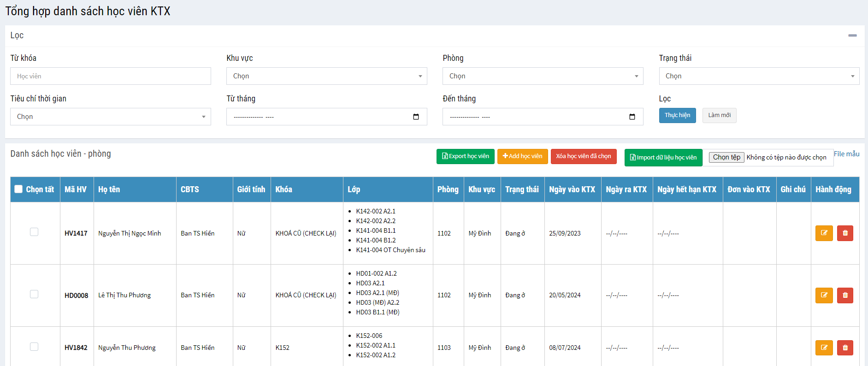Edit the HD0008 student row
The width and height of the screenshot is (868, 366).
(x=824, y=295)
